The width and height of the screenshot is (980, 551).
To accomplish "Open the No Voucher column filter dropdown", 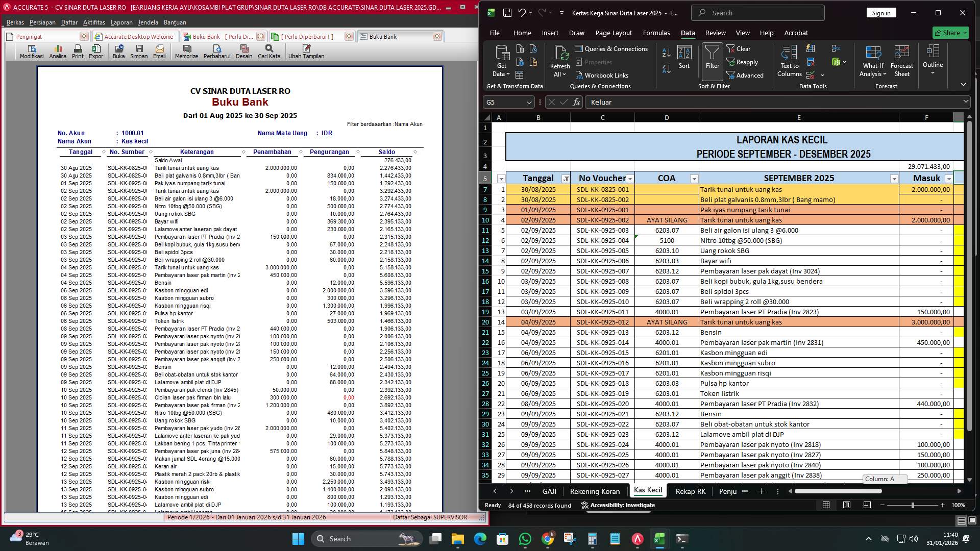I will tap(630, 179).
